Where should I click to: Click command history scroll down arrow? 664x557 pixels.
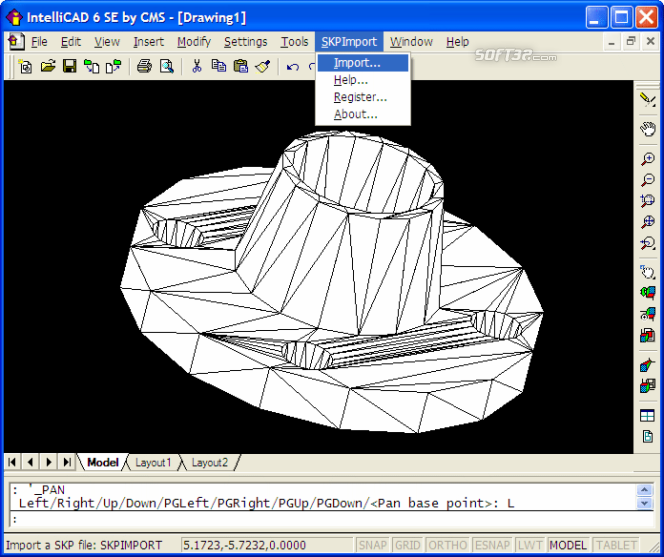[x=645, y=503]
